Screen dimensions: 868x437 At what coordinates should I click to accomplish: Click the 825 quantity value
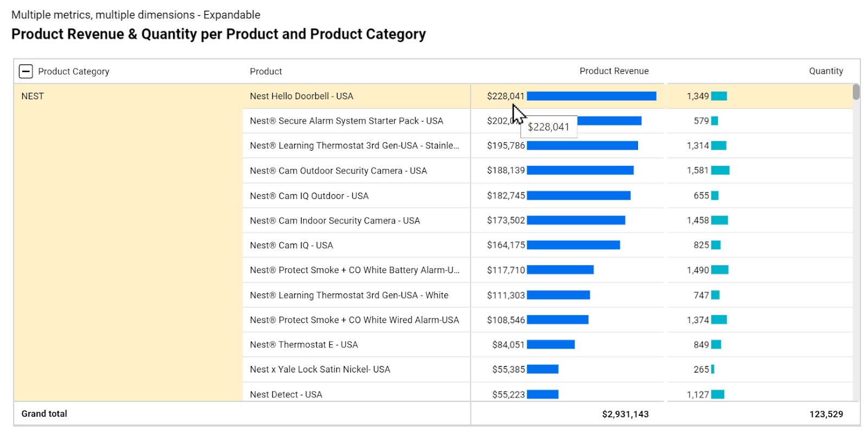coord(701,245)
